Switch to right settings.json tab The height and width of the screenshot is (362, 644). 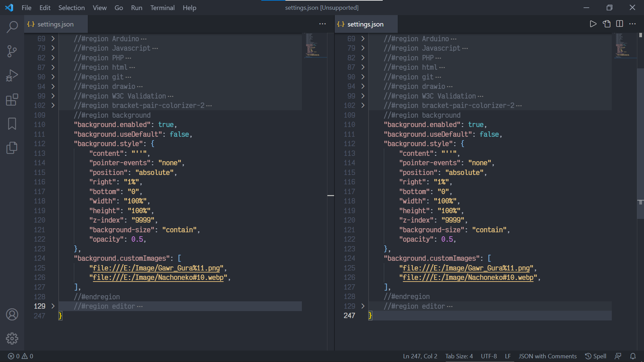(365, 24)
